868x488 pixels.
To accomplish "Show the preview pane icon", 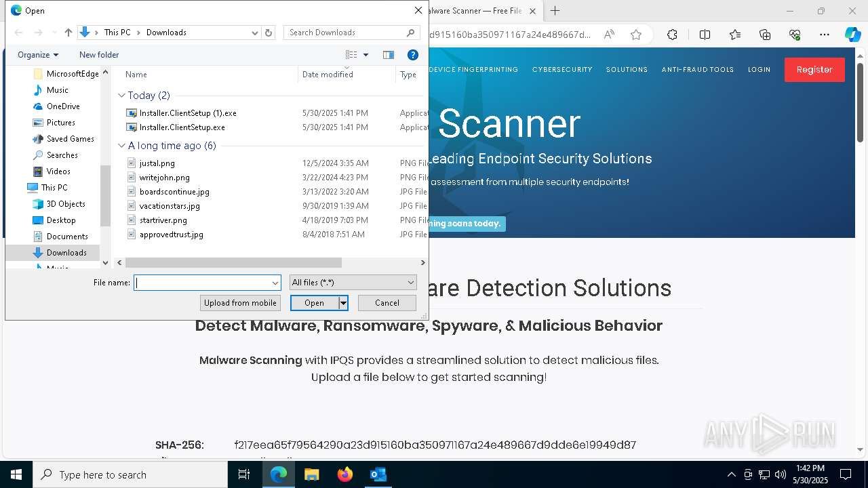I will tap(389, 55).
